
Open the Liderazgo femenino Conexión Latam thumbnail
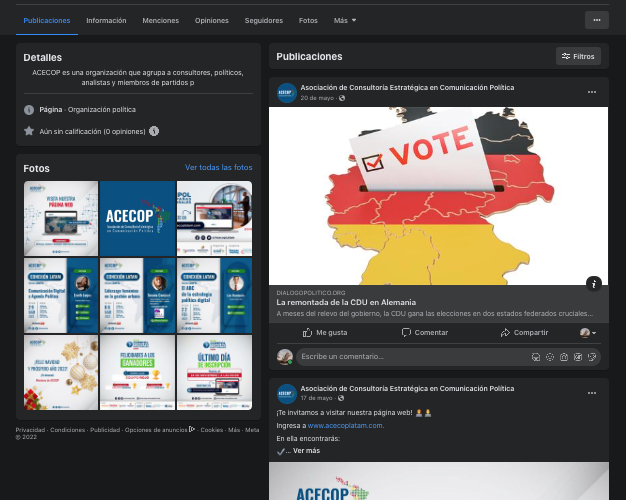(x=137, y=296)
